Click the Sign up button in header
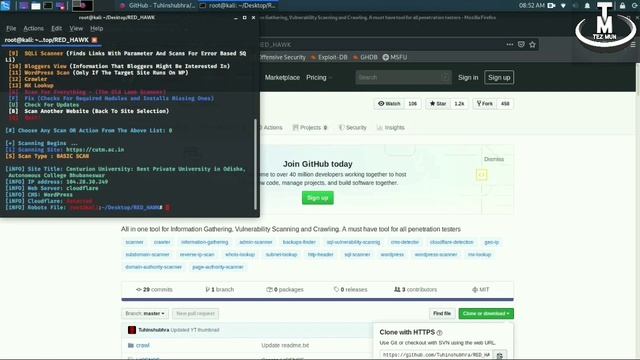This screenshot has width=640, height=360. point(499,78)
